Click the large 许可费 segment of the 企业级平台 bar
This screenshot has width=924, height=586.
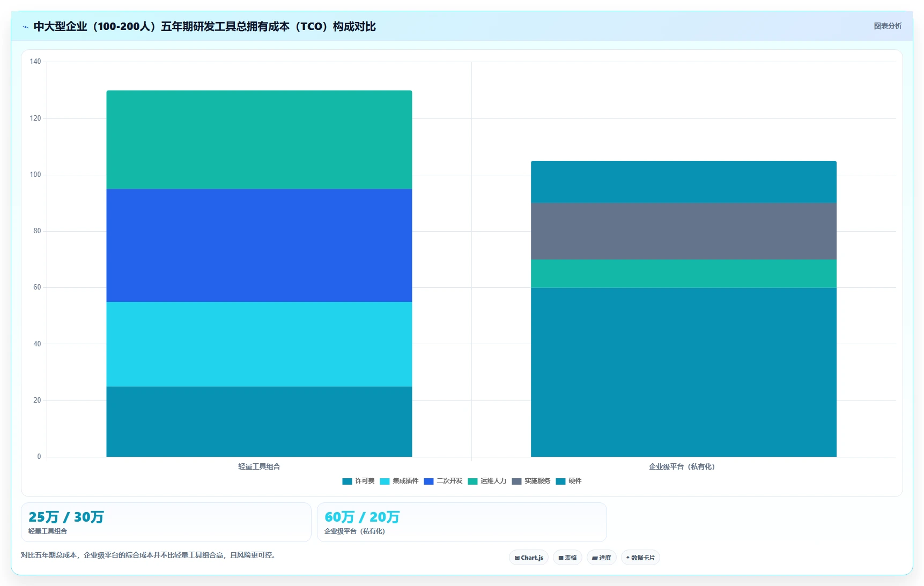click(x=684, y=372)
